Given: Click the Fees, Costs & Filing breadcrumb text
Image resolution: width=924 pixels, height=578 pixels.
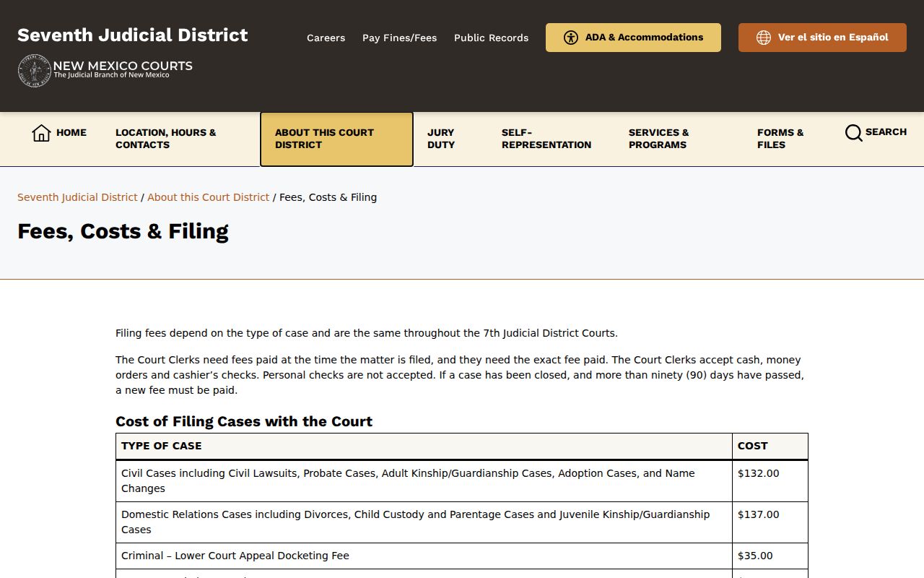Looking at the screenshot, I should pyautogui.click(x=328, y=197).
